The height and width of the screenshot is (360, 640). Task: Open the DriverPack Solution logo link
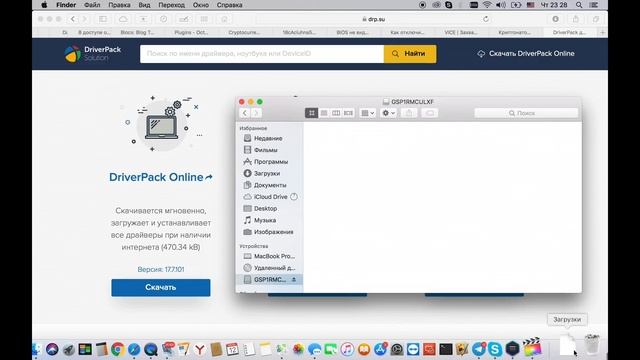tap(93, 53)
